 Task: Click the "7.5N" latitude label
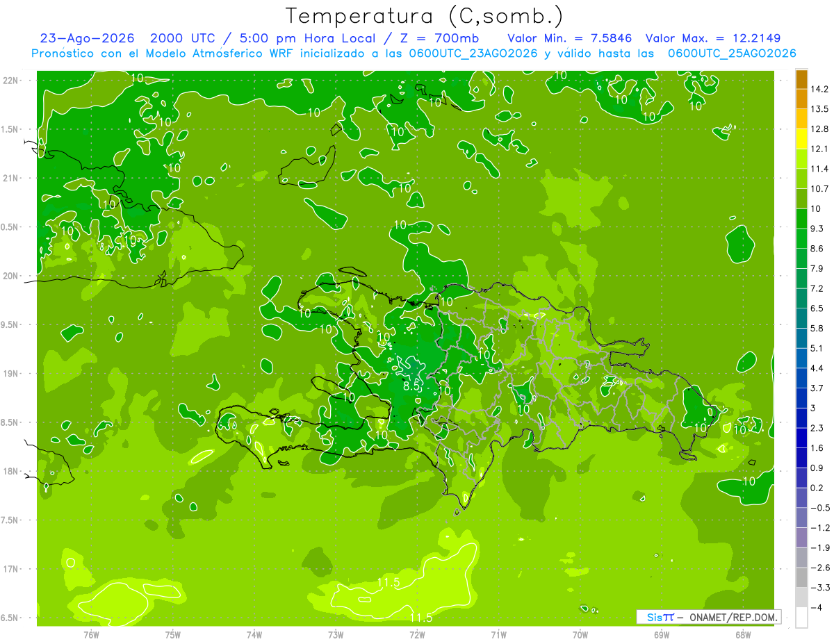point(10,520)
